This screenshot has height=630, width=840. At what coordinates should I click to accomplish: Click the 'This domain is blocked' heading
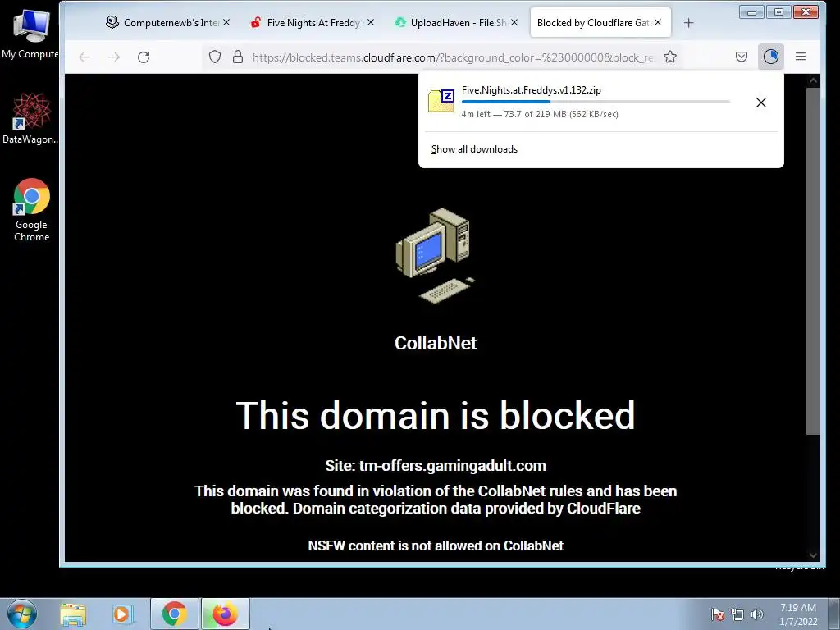(x=436, y=415)
